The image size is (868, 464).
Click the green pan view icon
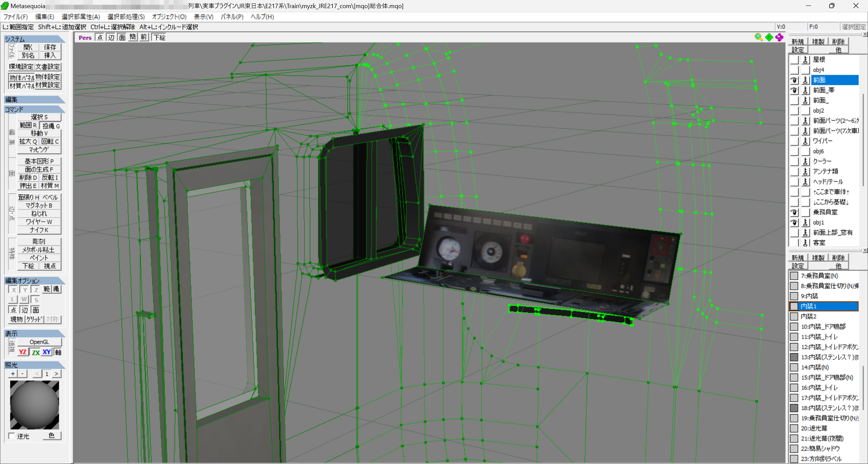(x=769, y=37)
